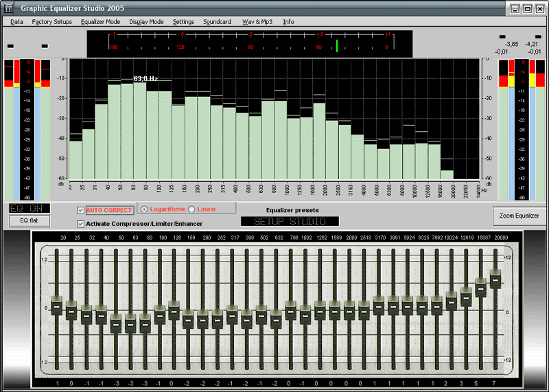The height and width of the screenshot is (392, 549).
Task: Click the application icon in the title bar
Action: click(x=9, y=8)
